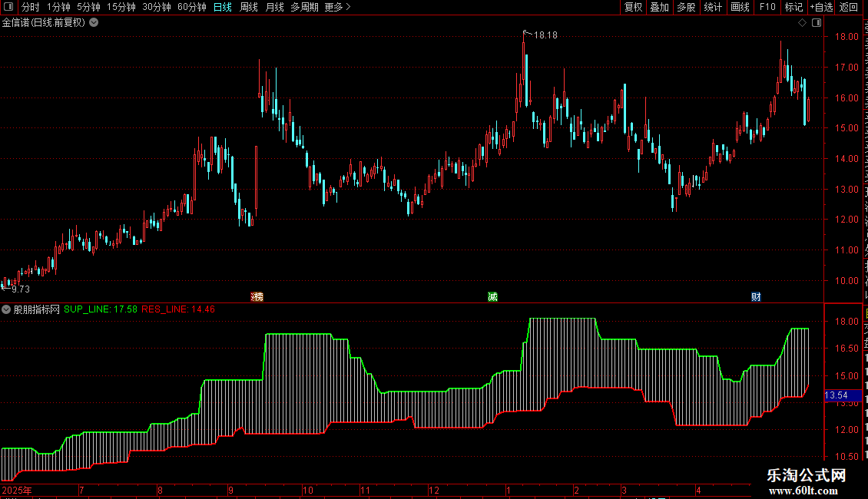The image size is (868, 499).
Task: Click the 13.54 value tag on indicator axis
Action: coord(843,395)
